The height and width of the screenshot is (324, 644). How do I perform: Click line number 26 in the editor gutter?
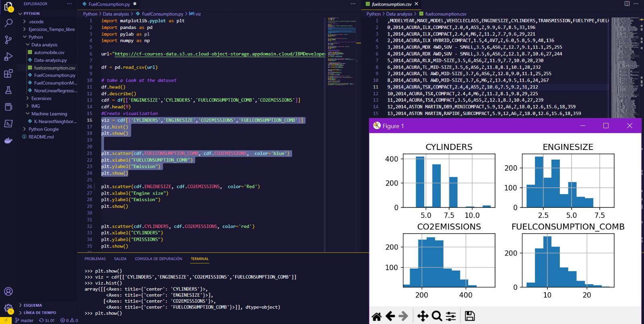(x=89, y=187)
